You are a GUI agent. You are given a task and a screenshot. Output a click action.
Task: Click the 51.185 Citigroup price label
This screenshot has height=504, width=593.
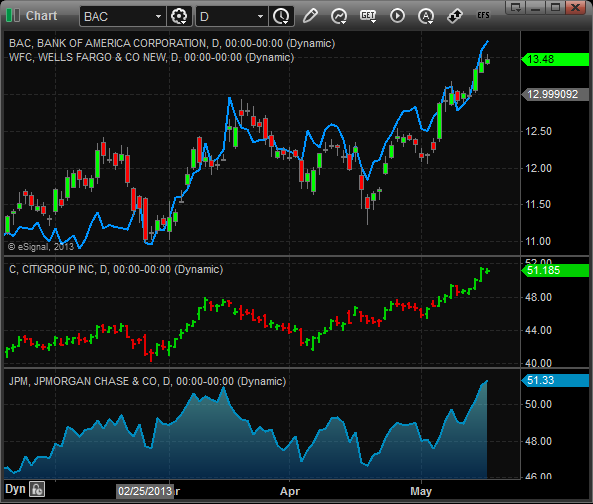(555, 270)
